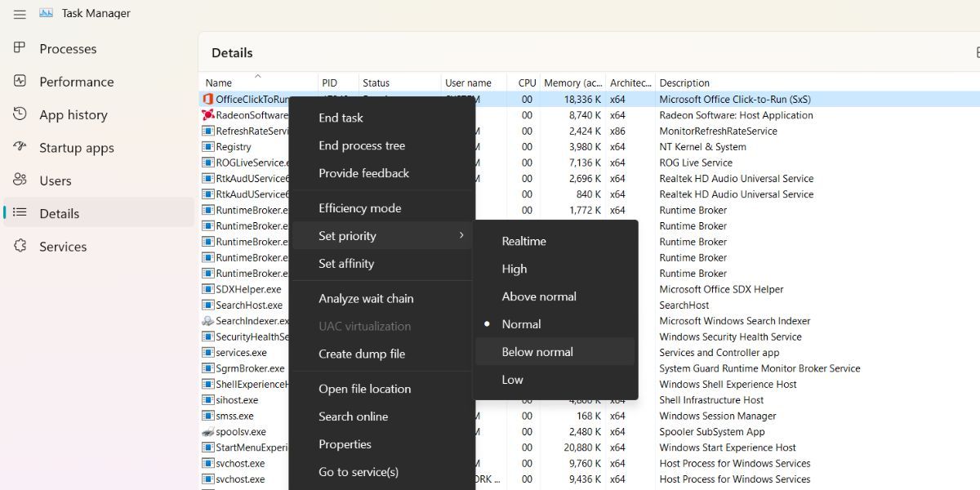Viewport: 980px width, 490px height.
Task: Sort by the Status column header
Action: [399, 82]
